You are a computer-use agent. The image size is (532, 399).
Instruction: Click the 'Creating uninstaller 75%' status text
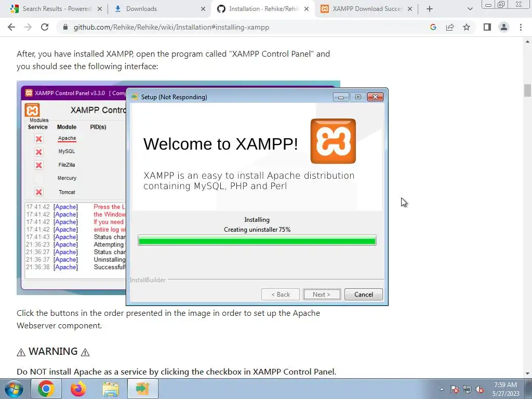coord(257,230)
